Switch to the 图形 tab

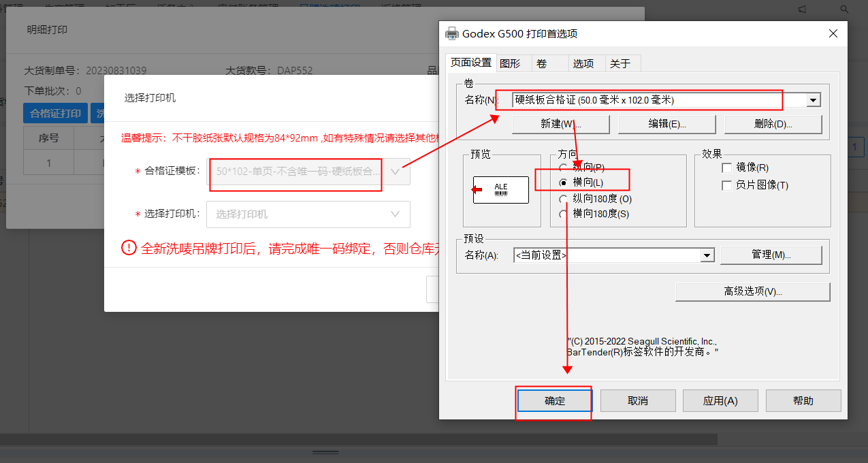tap(510, 63)
